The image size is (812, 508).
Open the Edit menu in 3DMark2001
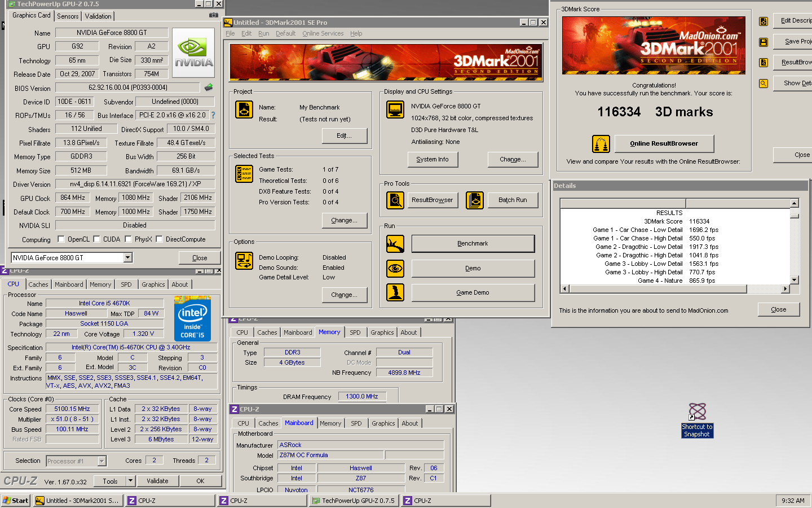(246, 33)
